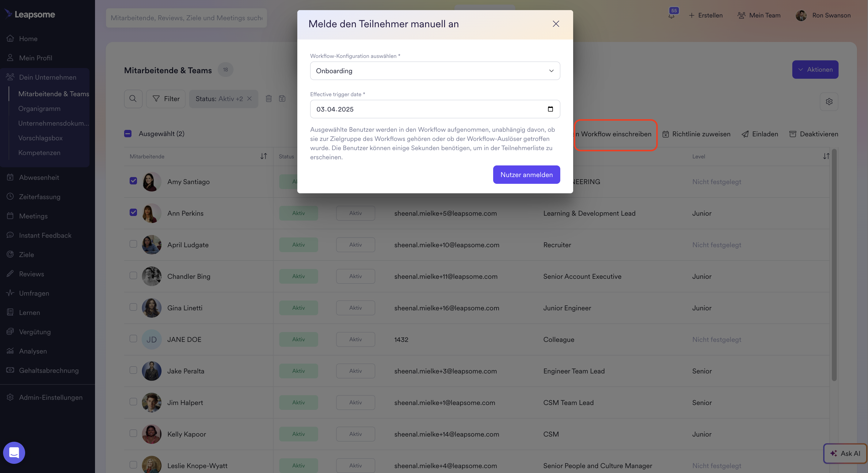Go to Abwesenheit in the sidebar

[39, 177]
